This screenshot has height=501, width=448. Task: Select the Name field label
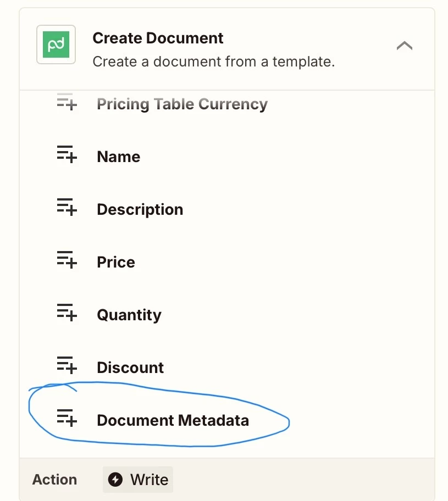coord(119,157)
